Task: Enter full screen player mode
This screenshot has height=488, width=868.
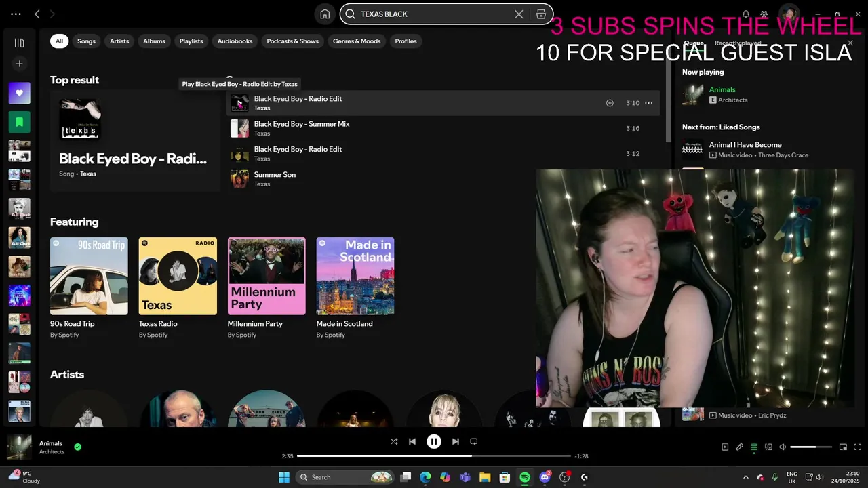Action: tap(857, 447)
